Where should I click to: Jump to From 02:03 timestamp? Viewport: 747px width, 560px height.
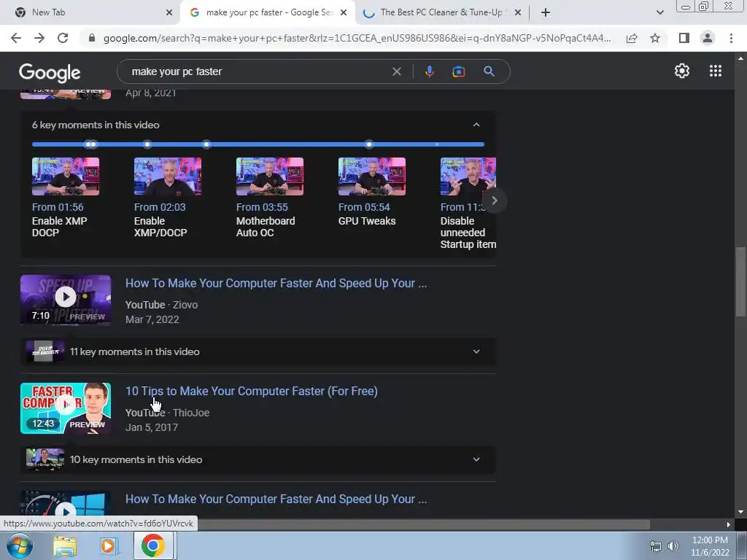pos(160,207)
